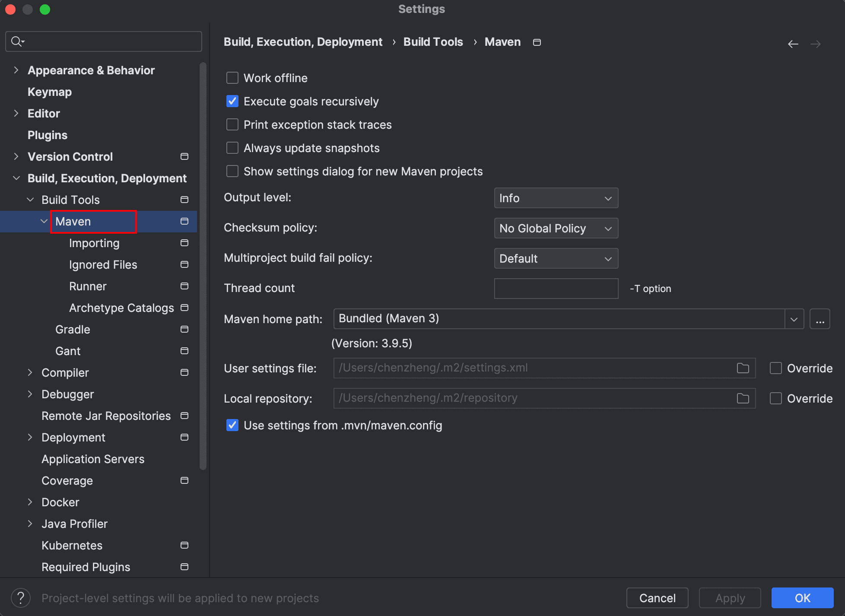Viewport: 845px width, 616px height.
Task: Open Importing under Maven
Action: 94,243
